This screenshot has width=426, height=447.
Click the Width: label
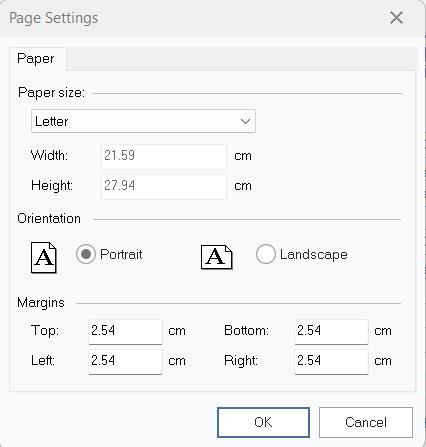point(49,155)
